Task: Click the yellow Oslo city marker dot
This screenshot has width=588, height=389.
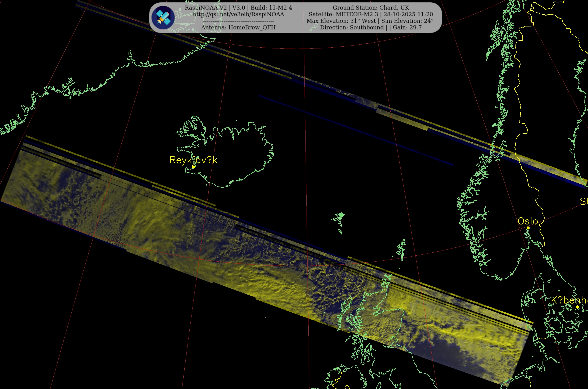Action: click(x=528, y=228)
